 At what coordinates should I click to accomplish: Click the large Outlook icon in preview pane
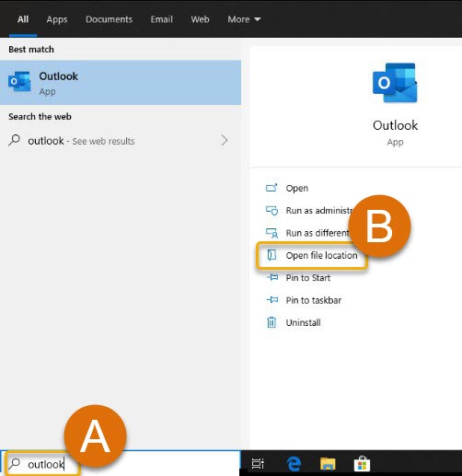point(395,83)
